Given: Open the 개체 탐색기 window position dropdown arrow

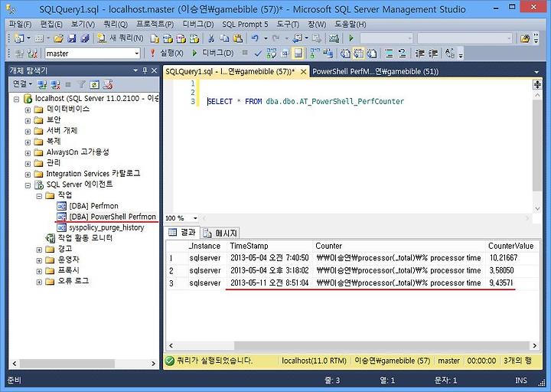Looking at the screenshot, I should tap(135, 70).
